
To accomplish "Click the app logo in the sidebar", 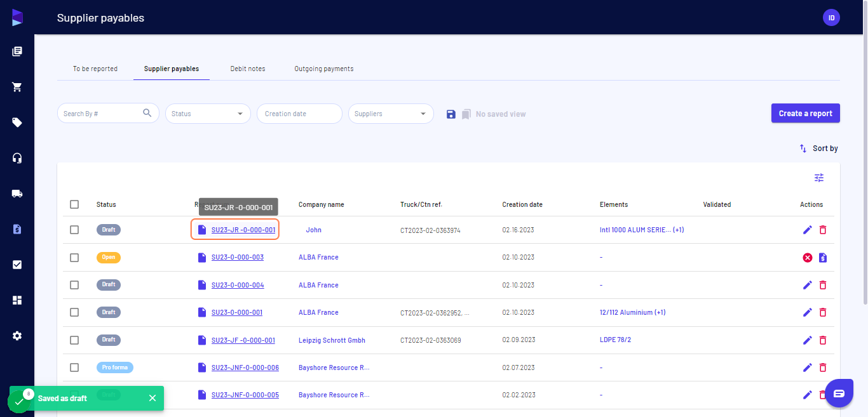I will click(x=17, y=17).
